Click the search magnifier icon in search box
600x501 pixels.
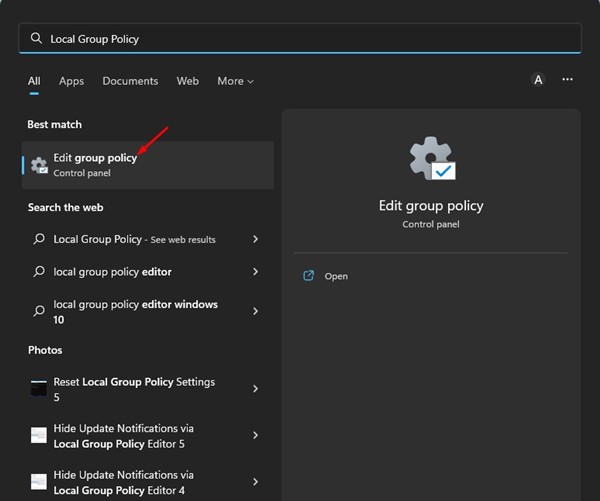[x=37, y=39]
